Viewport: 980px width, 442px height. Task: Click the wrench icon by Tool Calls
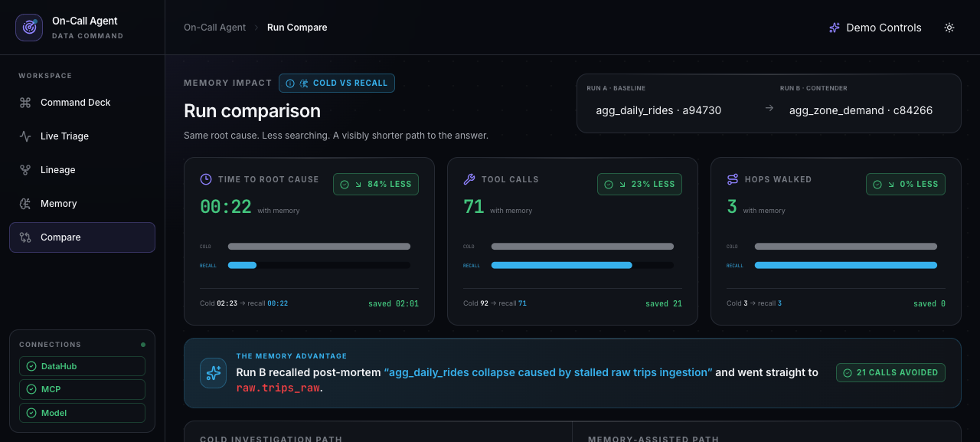point(469,179)
